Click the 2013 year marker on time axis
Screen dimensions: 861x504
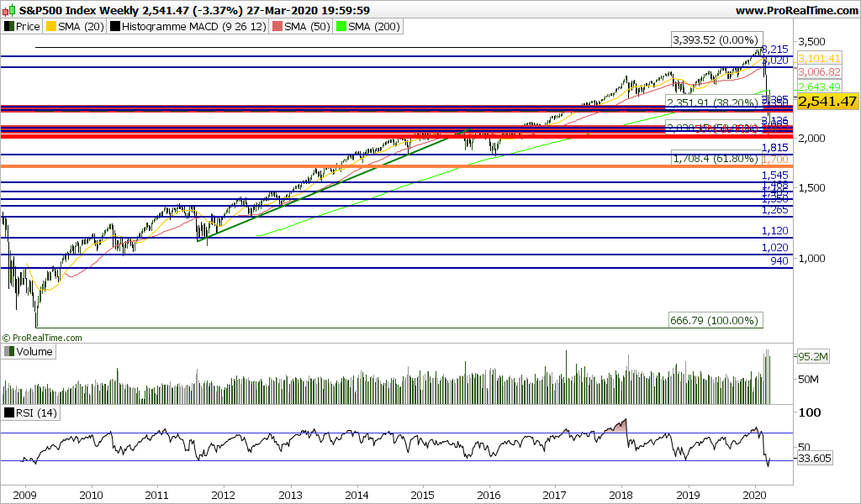(290, 496)
